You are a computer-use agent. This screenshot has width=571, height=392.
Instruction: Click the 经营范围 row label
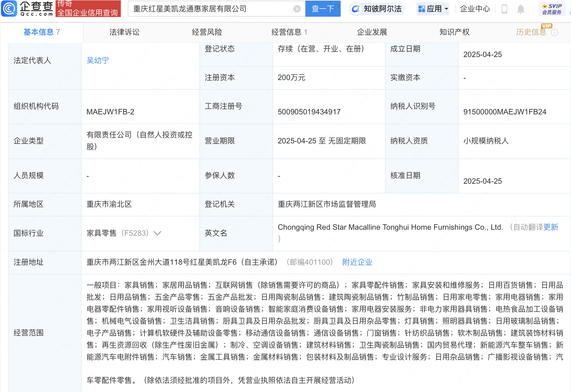[28, 333]
